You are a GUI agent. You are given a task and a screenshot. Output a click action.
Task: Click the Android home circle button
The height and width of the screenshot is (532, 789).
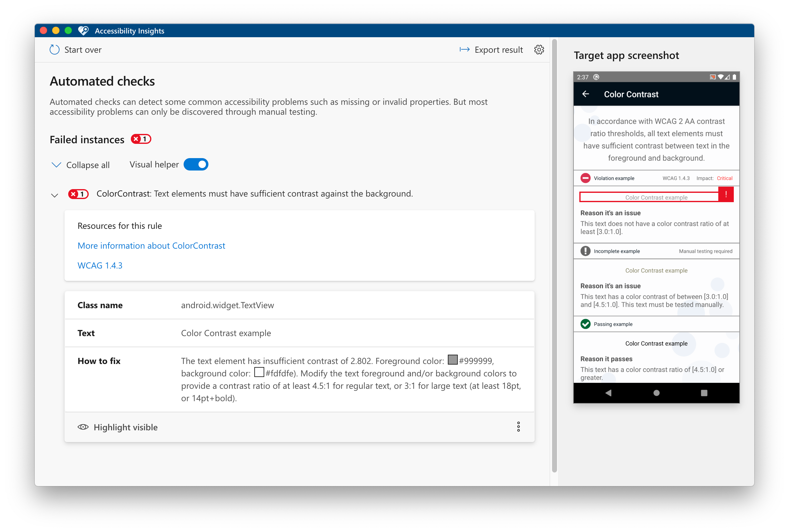[656, 393]
